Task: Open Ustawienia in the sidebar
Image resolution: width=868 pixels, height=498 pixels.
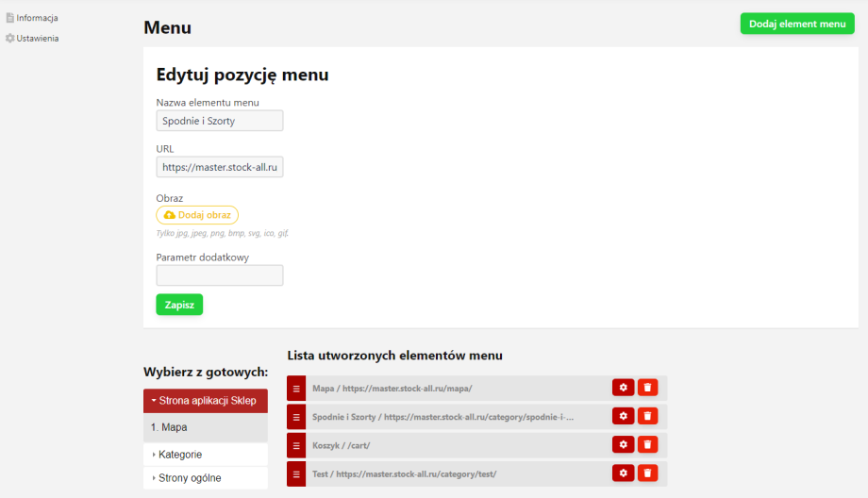Action: point(37,39)
